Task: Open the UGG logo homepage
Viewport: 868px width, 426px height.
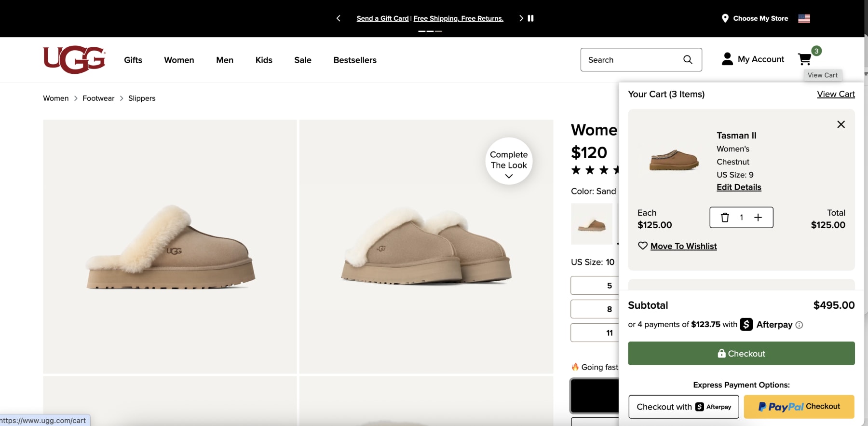Action: pyautogui.click(x=74, y=60)
